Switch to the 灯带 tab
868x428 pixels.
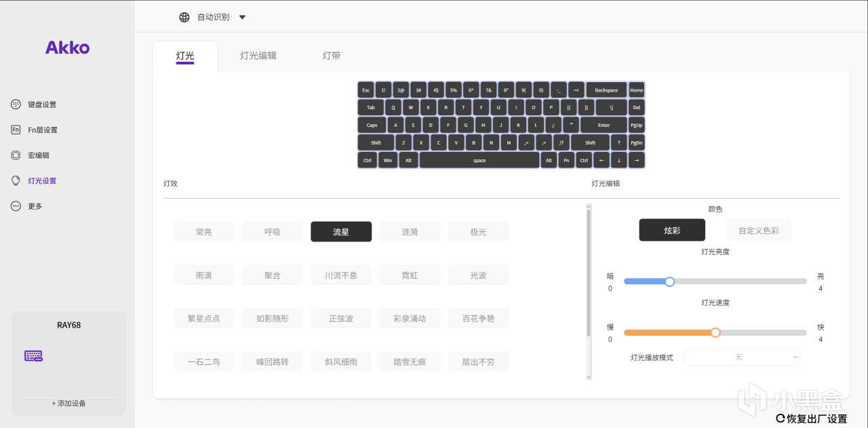point(332,56)
